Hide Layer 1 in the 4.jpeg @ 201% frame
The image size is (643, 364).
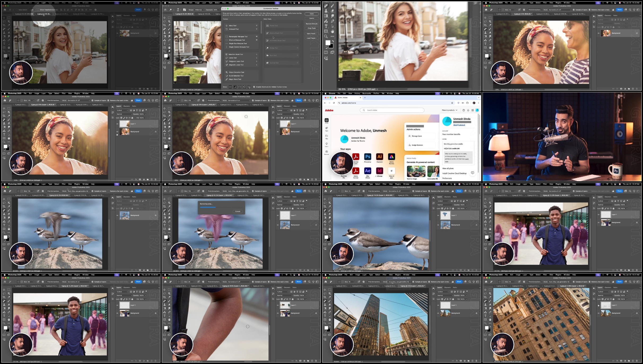(278, 305)
